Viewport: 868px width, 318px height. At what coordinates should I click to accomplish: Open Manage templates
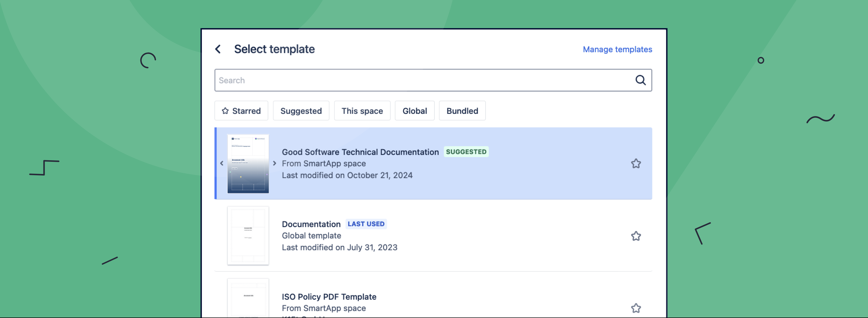[617, 49]
